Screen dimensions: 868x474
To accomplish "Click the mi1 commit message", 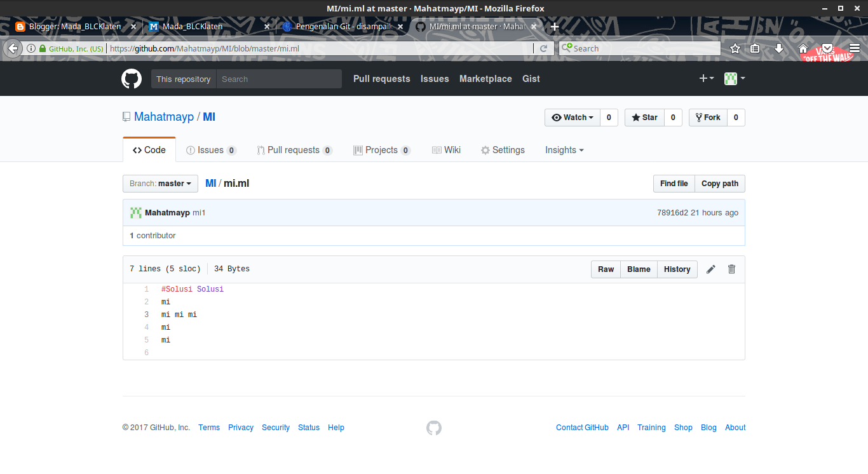I will [x=199, y=213].
